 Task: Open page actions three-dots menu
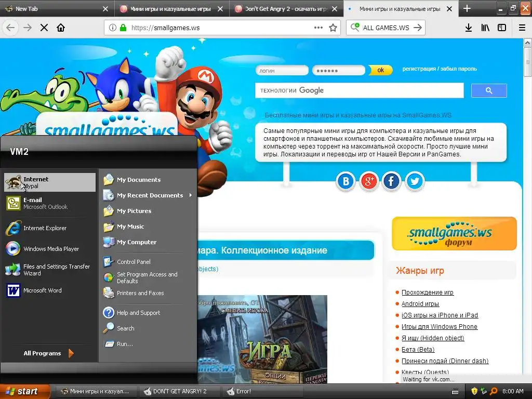[x=318, y=28]
